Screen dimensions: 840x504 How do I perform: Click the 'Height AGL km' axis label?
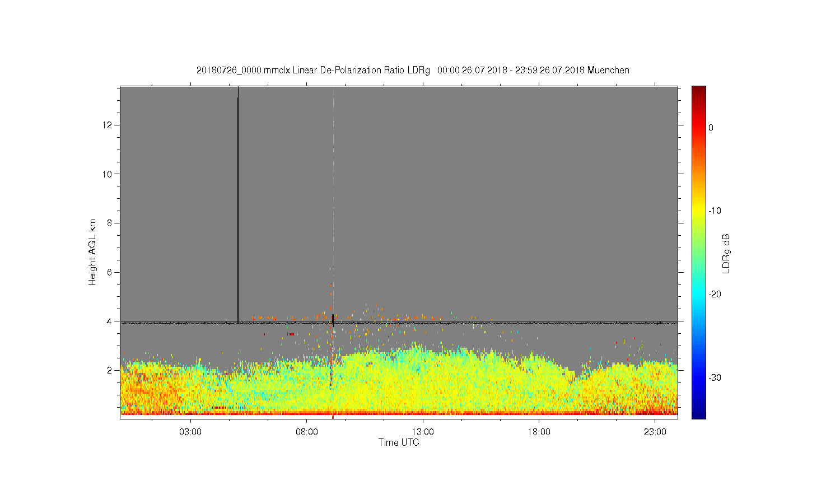point(92,252)
